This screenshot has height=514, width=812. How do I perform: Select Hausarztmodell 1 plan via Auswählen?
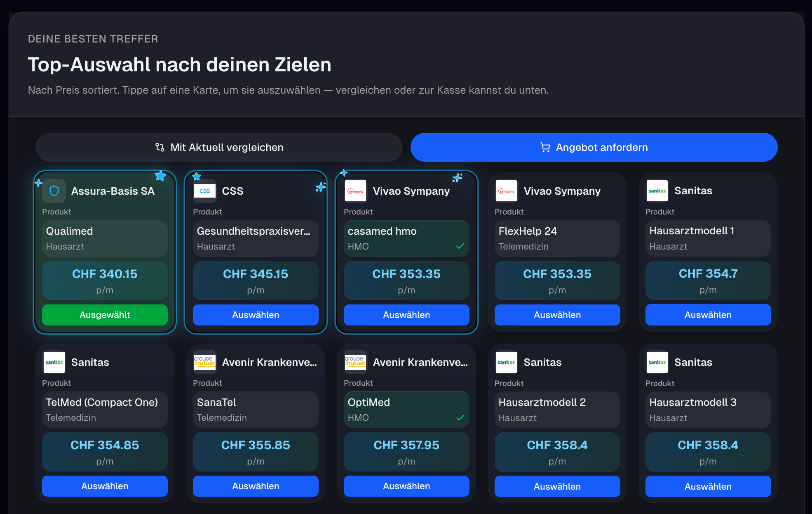[708, 315]
